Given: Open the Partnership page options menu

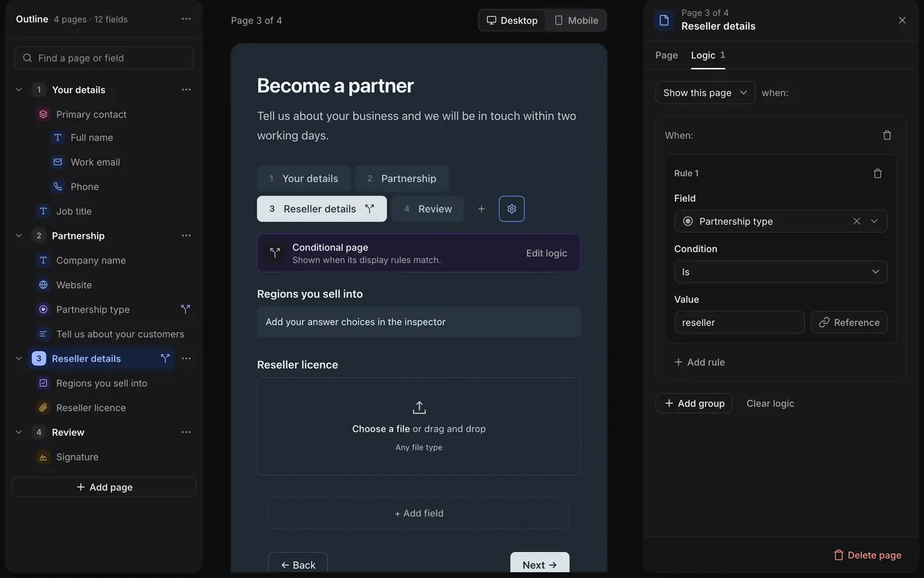Looking at the screenshot, I should click(x=186, y=236).
